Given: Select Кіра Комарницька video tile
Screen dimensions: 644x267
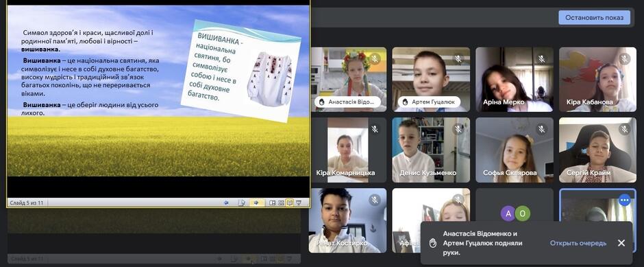Looking at the screenshot, I should [348, 150].
